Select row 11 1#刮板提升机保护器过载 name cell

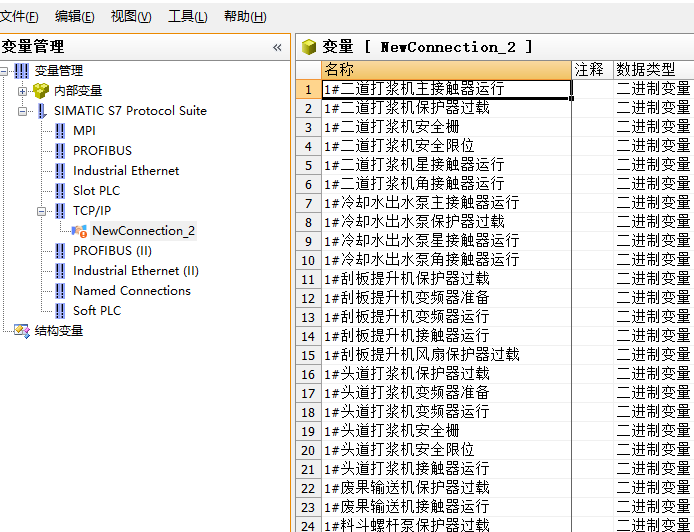point(445,278)
